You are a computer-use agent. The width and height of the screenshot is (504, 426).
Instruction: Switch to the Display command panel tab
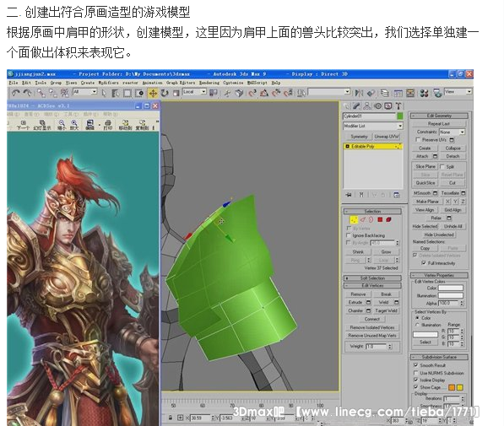(x=388, y=105)
